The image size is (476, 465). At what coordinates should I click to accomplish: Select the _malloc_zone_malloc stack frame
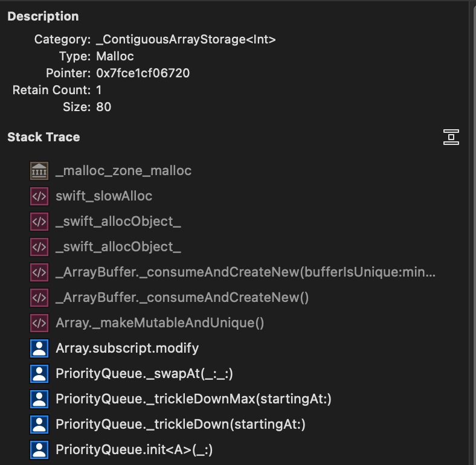click(124, 170)
